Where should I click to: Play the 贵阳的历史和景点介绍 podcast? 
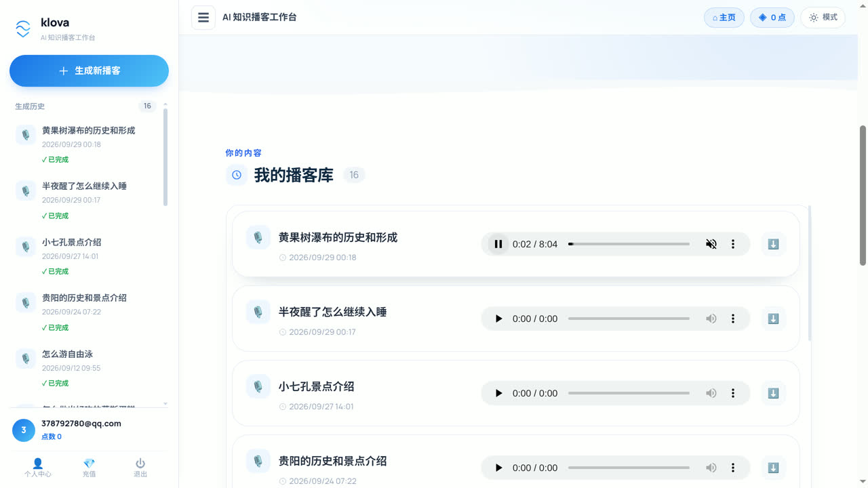point(498,468)
